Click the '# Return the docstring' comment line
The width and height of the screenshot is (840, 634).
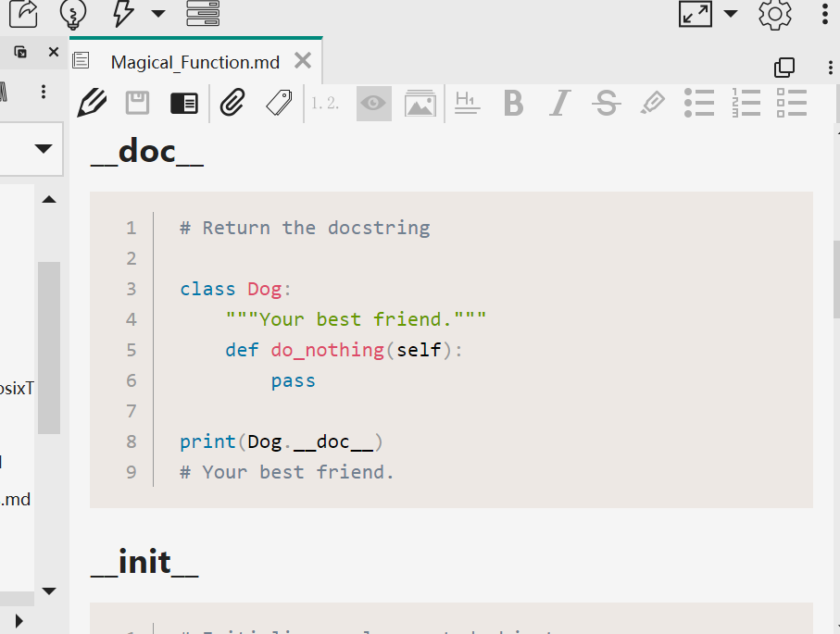tap(305, 228)
